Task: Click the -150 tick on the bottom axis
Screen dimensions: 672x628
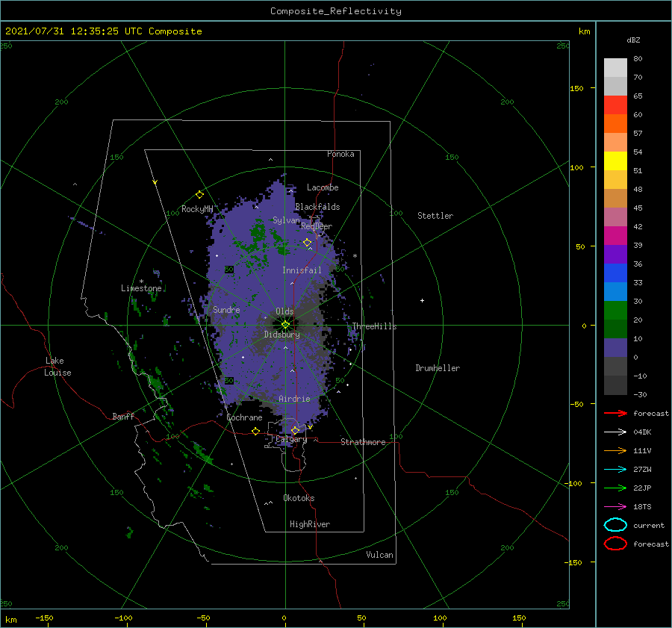Action: tap(44, 618)
